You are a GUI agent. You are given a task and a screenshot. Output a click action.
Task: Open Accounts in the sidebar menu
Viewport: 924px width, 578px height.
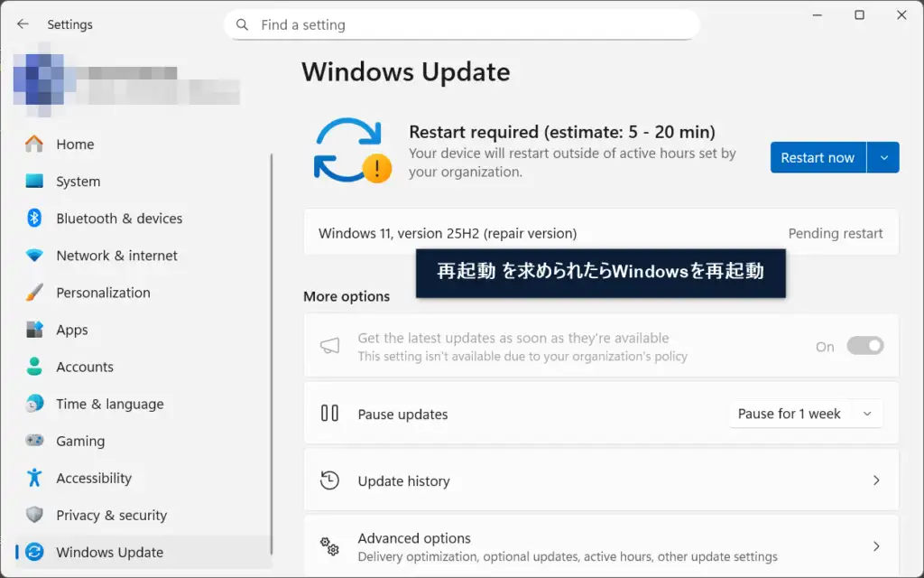click(84, 367)
